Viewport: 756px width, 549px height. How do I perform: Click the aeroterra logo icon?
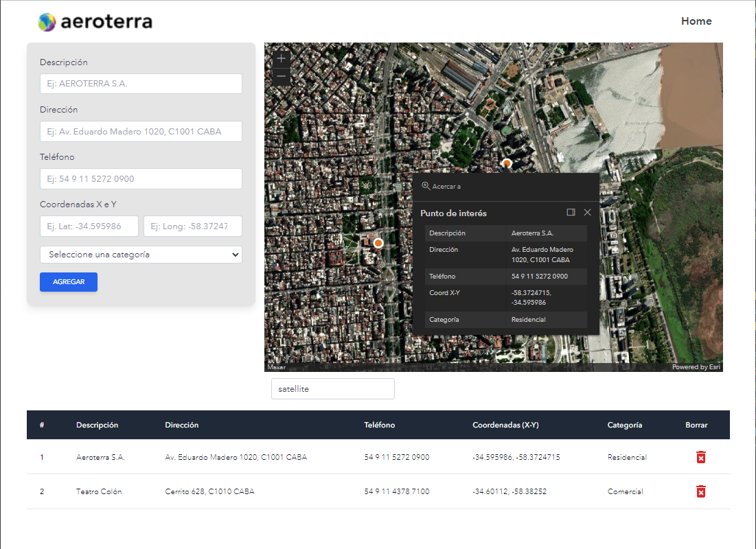point(46,21)
